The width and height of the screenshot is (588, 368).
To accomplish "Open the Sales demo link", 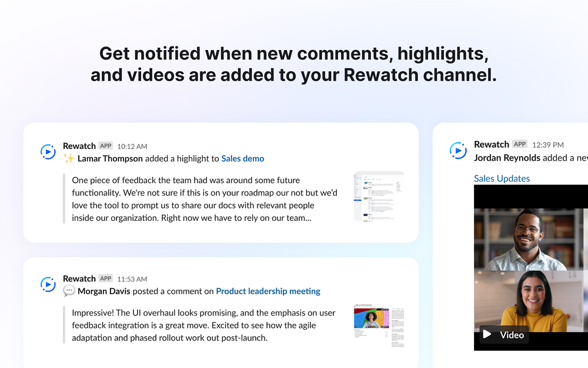I will [x=243, y=158].
